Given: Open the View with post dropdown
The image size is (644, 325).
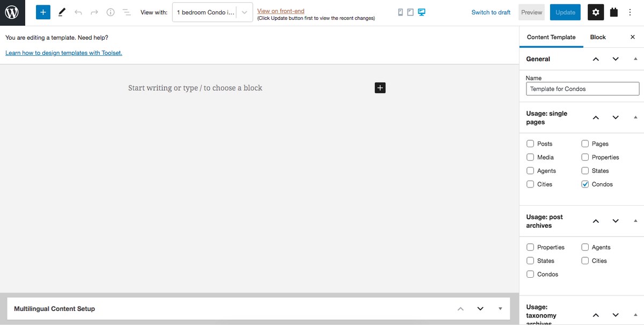Looking at the screenshot, I should coord(213,12).
